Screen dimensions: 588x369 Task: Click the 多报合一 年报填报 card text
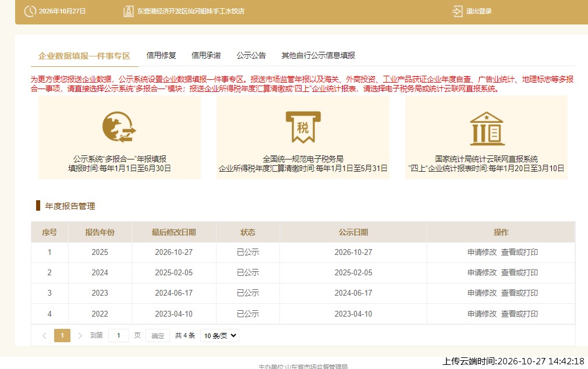coord(119,159)
